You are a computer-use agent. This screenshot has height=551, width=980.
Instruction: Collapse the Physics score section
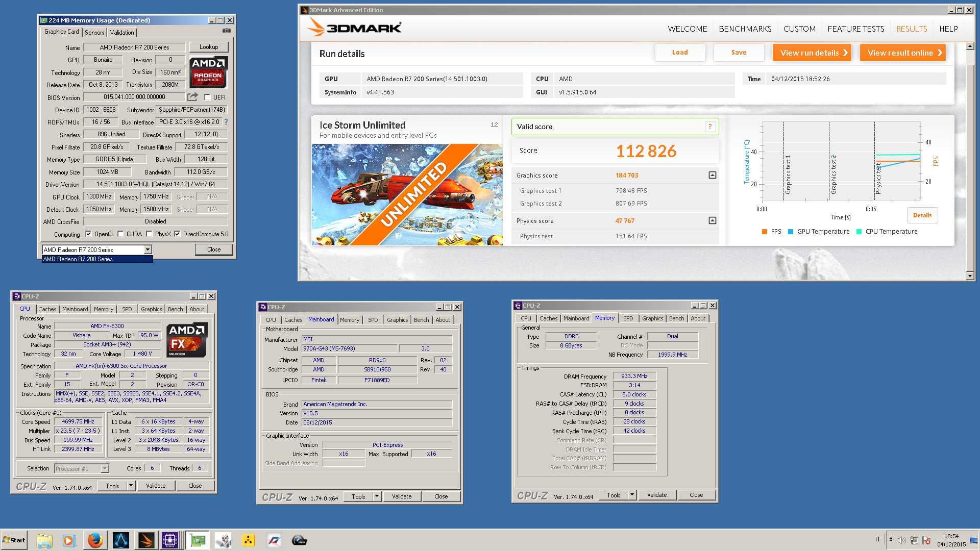pyautogui.click(x=713, y=220)
